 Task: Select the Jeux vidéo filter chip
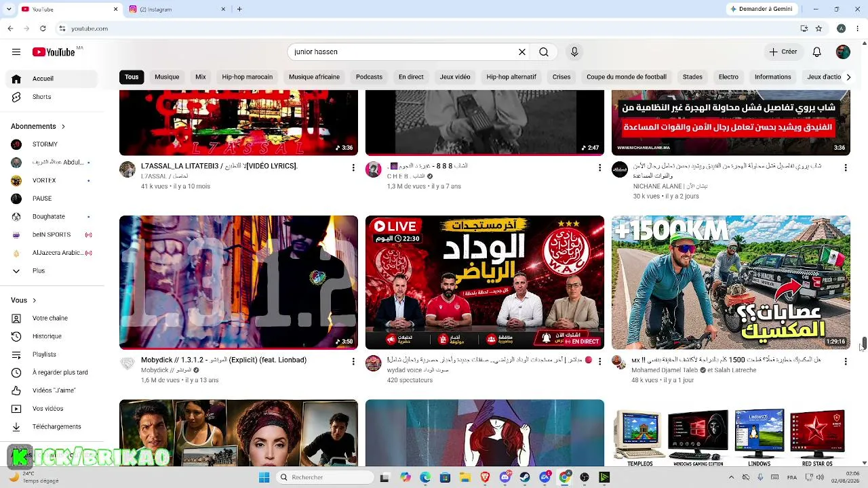coord(455,77)
